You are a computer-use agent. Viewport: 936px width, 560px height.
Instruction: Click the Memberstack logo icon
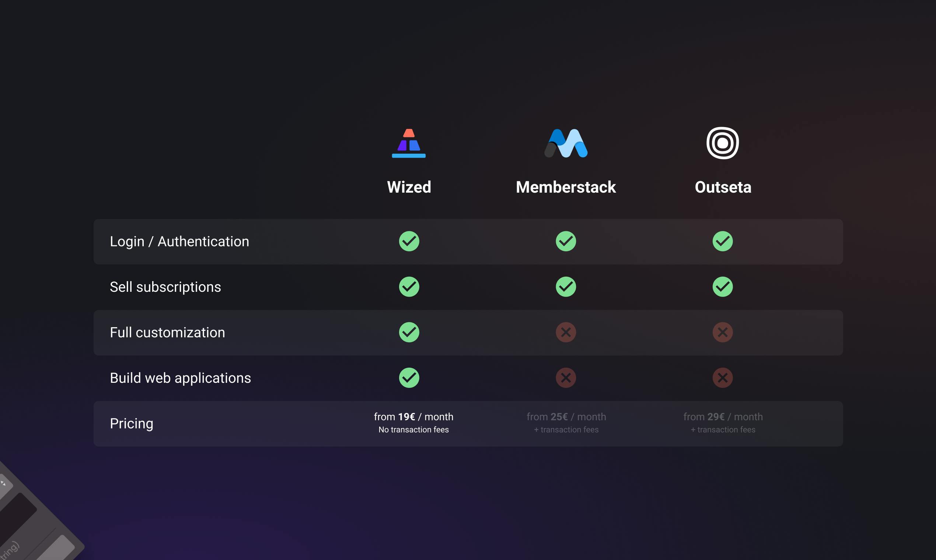click(x=566, y=143)
